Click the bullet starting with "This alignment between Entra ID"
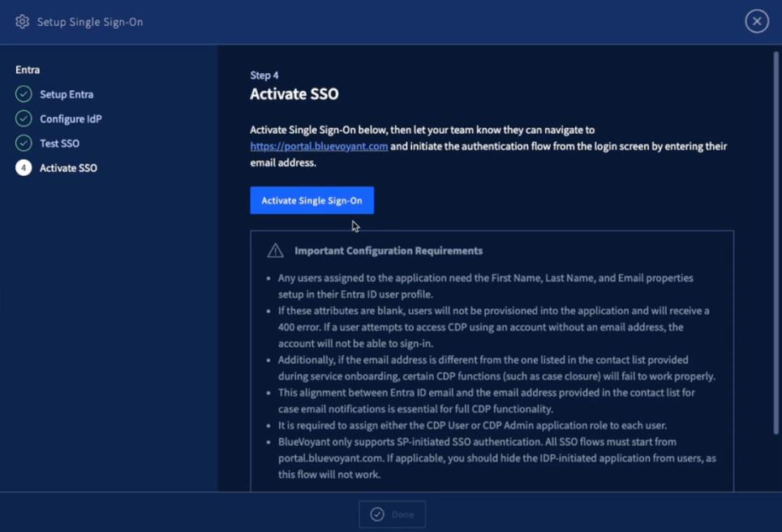This screenshot has width=782, height=532. (487, 401)
